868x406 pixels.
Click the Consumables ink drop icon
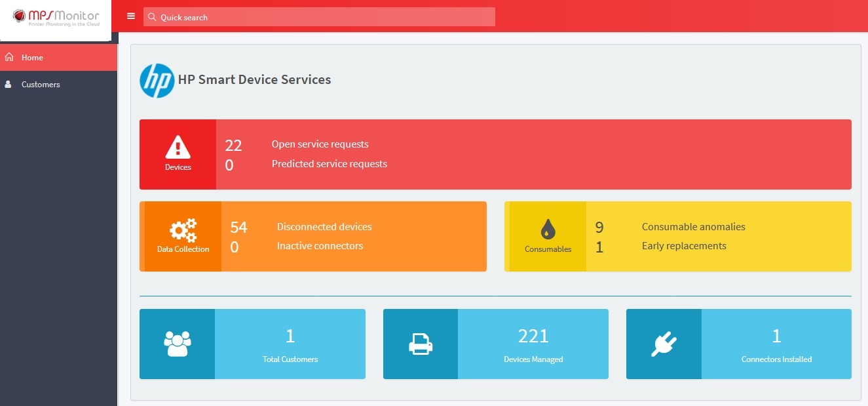[x=548, y=230]
